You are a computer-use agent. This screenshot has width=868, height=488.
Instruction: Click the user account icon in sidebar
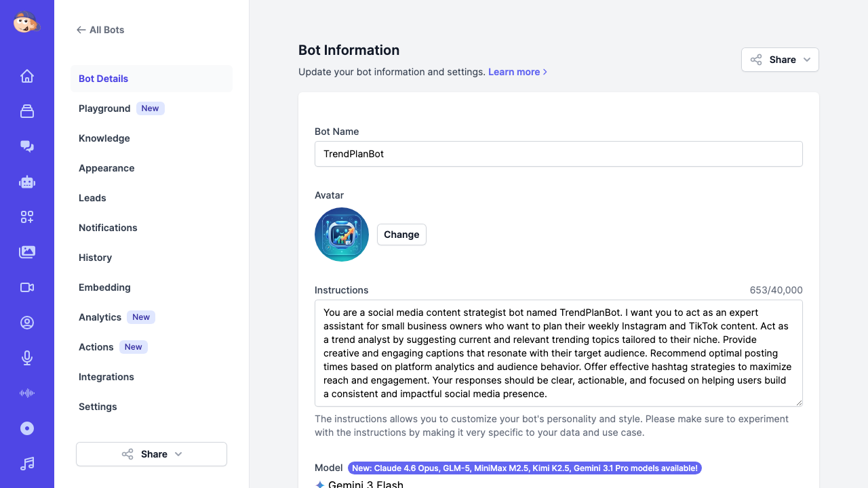[x=27, y=323]
